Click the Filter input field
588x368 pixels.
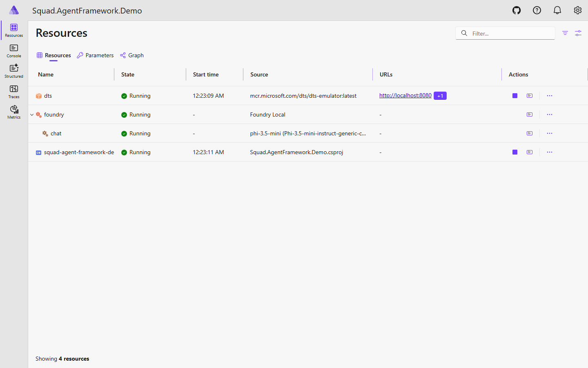[x=505, y=33]
